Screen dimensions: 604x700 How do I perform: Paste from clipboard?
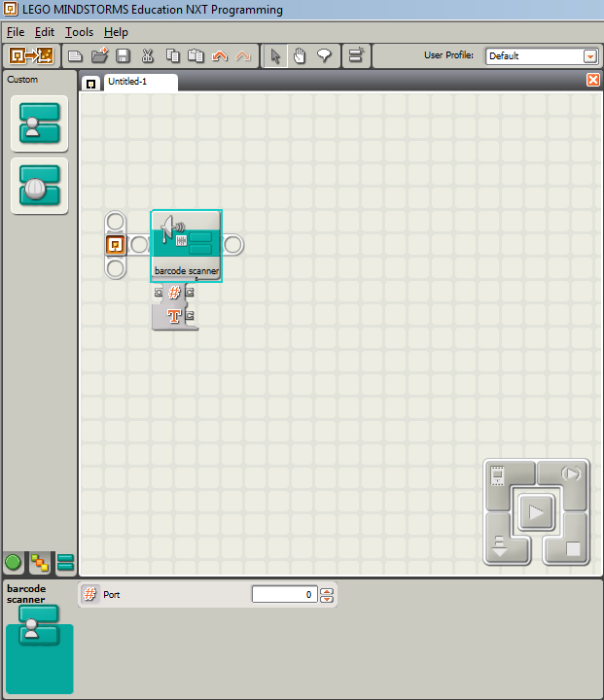click(x=195, y=55)
